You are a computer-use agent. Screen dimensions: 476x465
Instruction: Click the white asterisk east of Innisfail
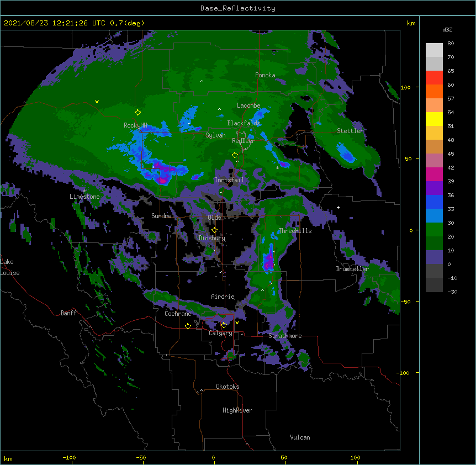[x=277, y=167]
